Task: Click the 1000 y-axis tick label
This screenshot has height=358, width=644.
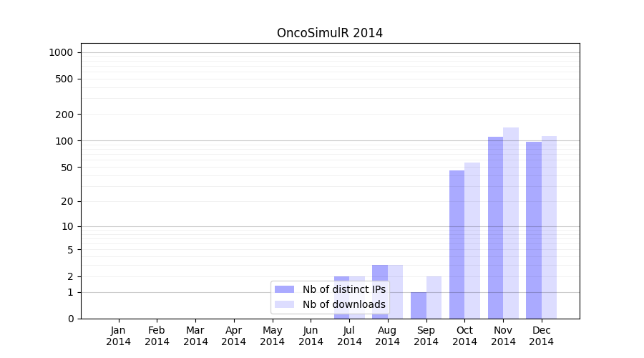Action: point(61,52)
